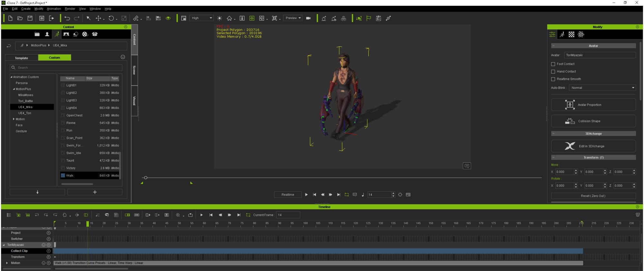Expand the Motion track in the timeline
The image size is (644, 271).
pyautogui.click(x=7, y=263)
